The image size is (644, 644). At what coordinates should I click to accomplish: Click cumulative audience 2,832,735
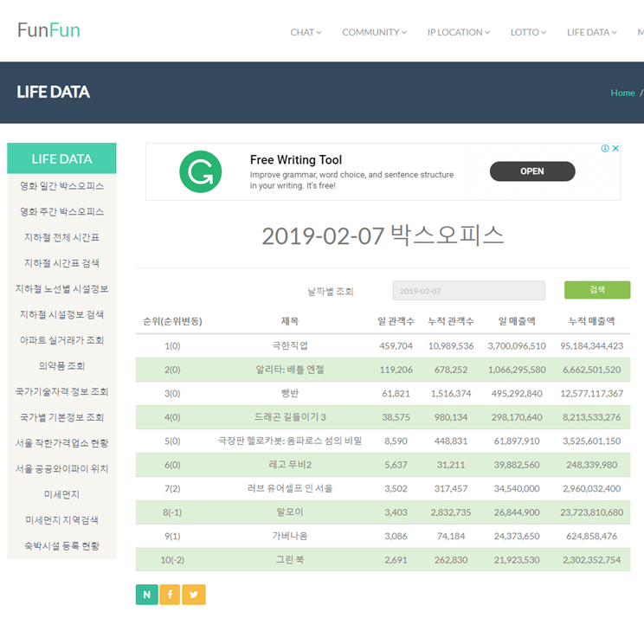(x=451, y=512)
